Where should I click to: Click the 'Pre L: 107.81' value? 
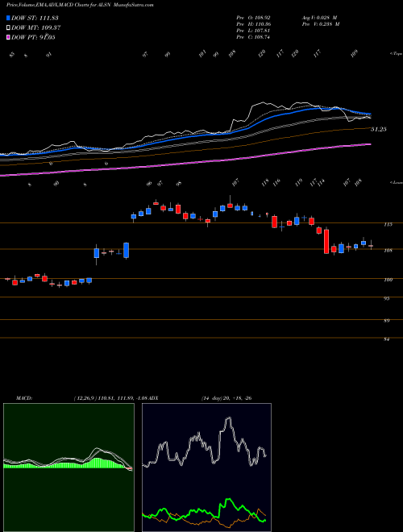point(253,31)
